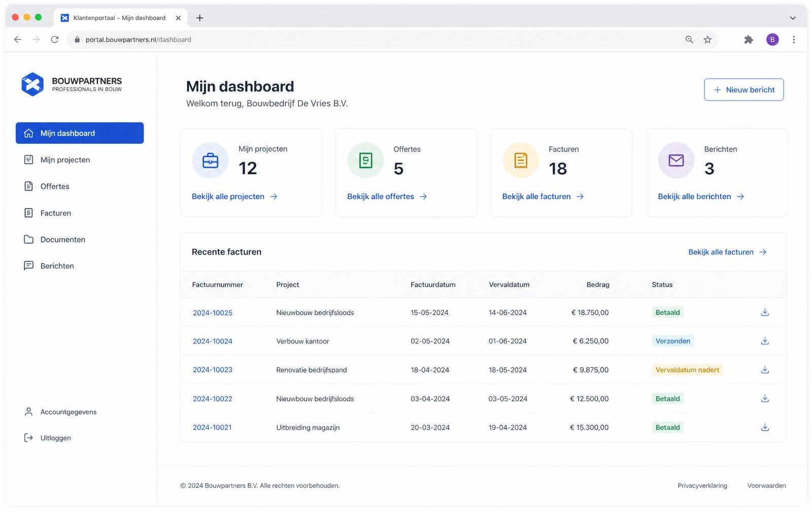Open browser extensions puzzle icon
The image size is (812, 512).
[x=749, y=40]
